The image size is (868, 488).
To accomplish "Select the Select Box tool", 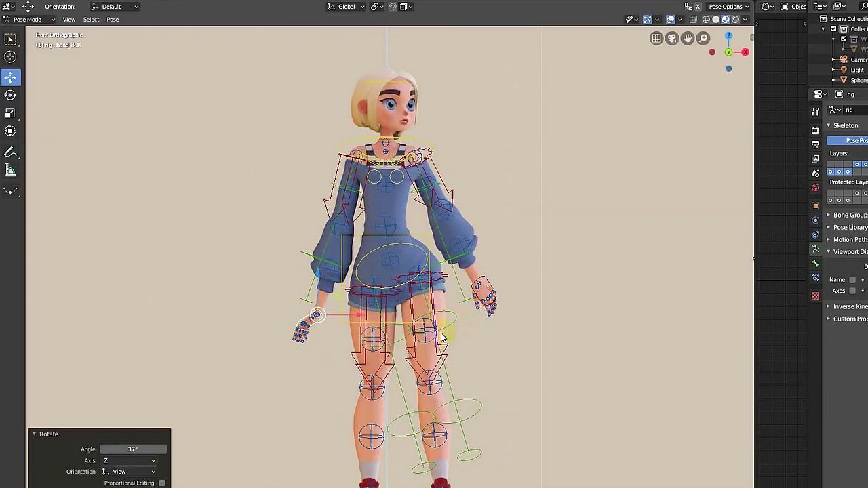I will pos(10,40).
